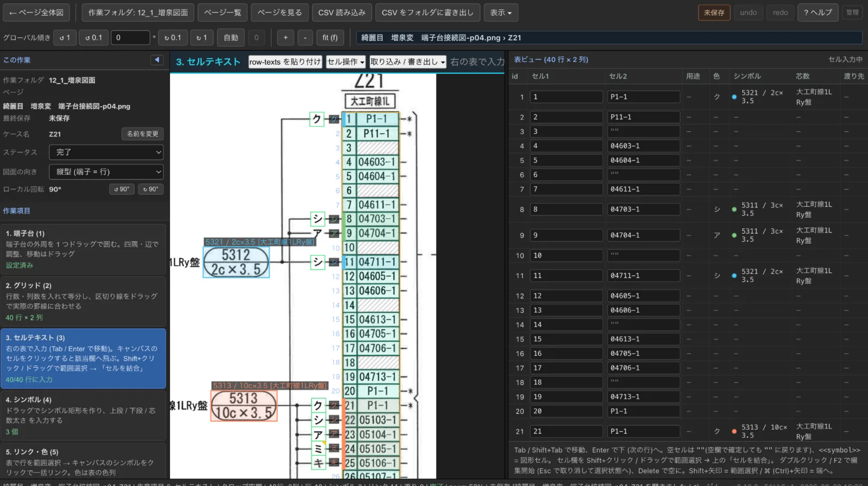Expand the 表示 menu
The height and width of the screenshot is (486, 868).
coord(501,12)
